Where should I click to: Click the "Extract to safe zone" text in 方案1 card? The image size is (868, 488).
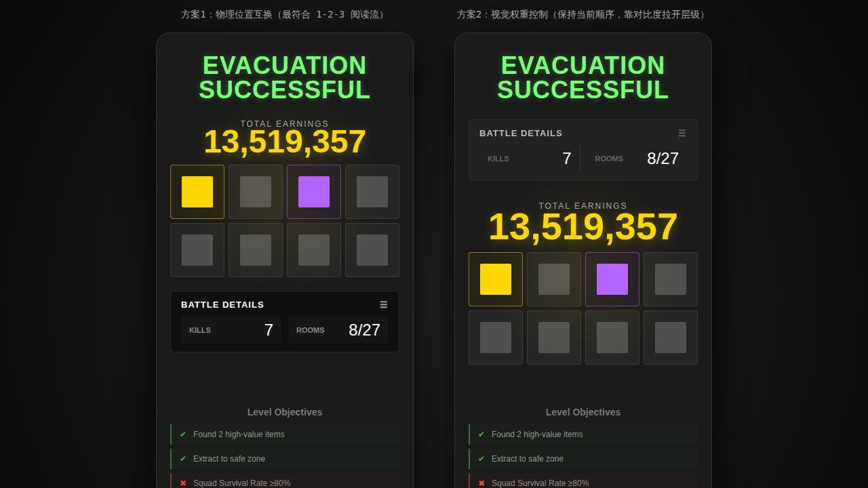[x=229, y=459]
